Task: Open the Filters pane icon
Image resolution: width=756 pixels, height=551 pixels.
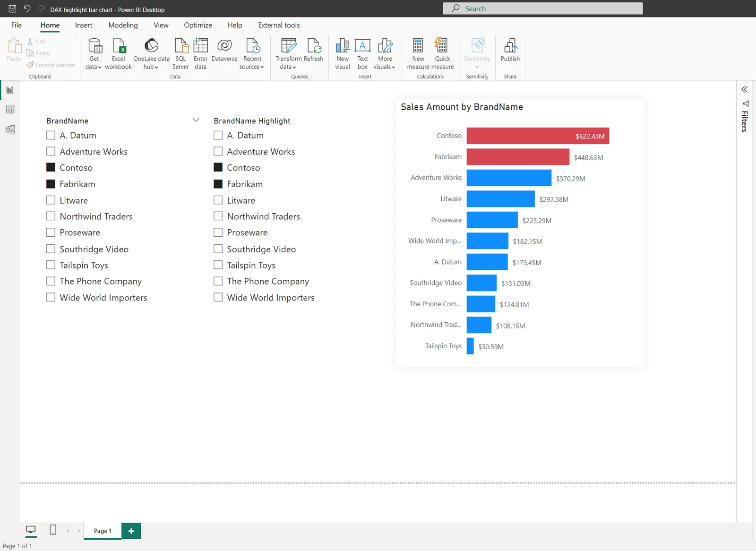Action: 746,103
